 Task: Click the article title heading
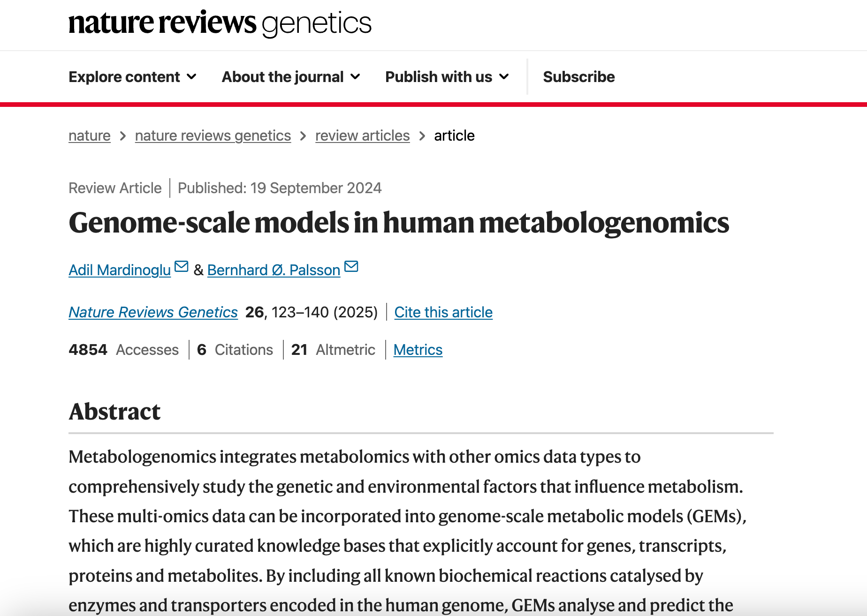click(x=399, y=222)
